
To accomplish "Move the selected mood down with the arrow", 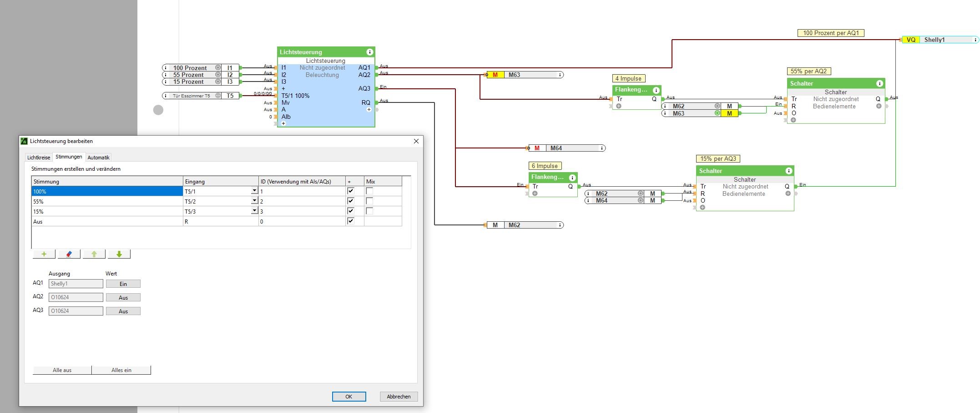I will pyautogui.click(x=119, y=254).
